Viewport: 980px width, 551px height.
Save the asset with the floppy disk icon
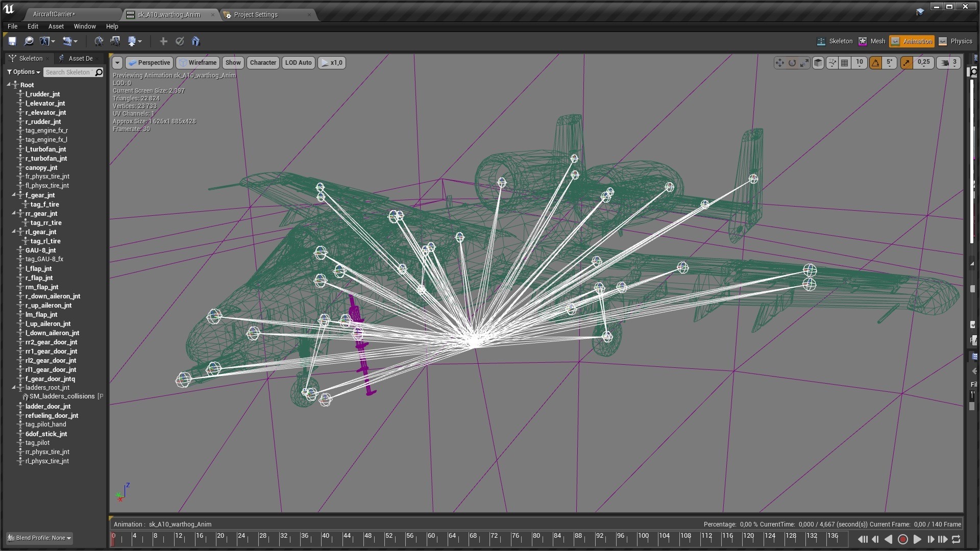pyautogui.click(x=12, y=41)
